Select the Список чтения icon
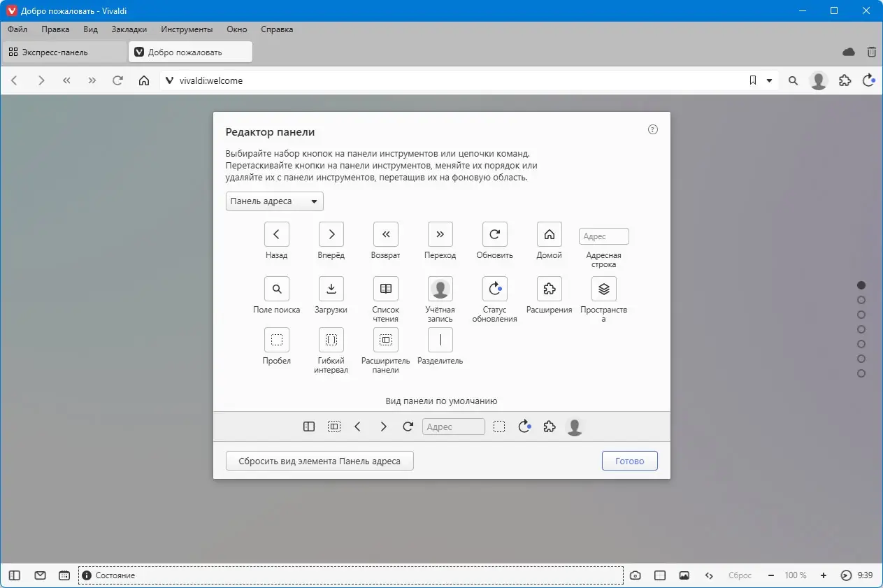 click(x=385, y=288)
